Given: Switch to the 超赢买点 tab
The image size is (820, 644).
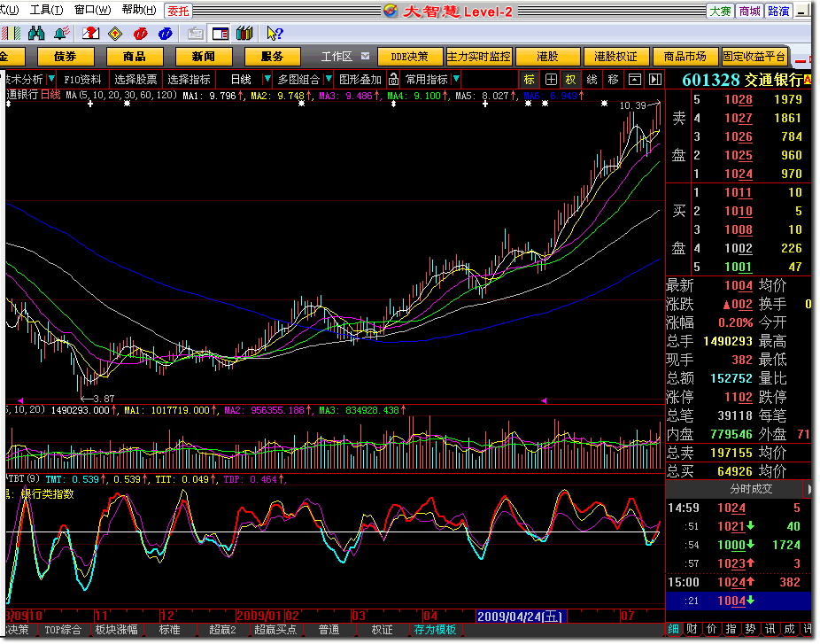Looking at the screenshot, I should point(275,631).
